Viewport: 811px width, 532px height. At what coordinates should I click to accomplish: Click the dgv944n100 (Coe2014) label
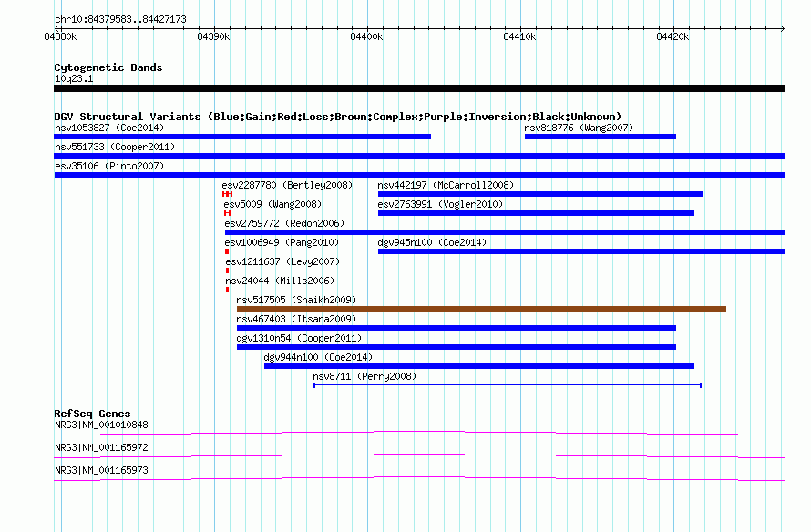(x=318, y=357)
